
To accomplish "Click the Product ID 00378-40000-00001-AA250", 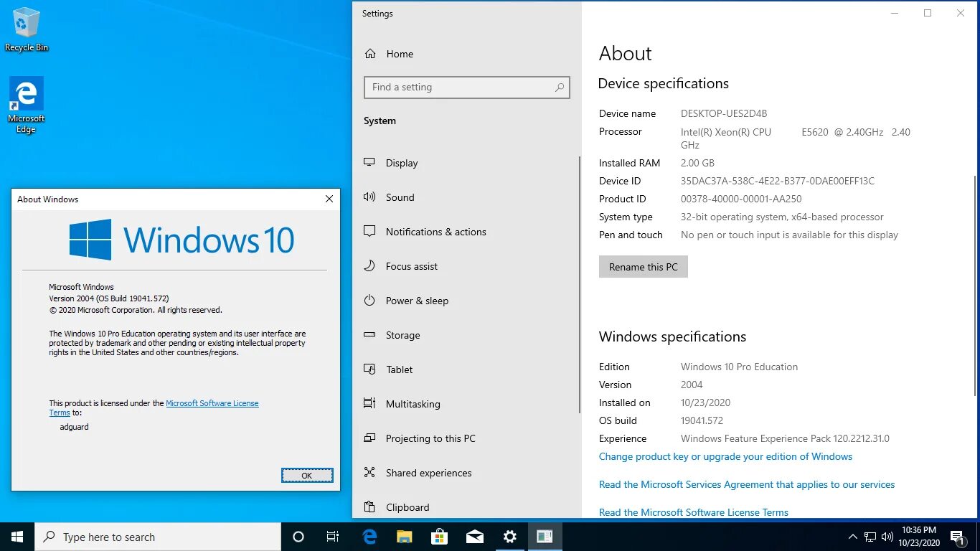I will click(x=741, y=199).
